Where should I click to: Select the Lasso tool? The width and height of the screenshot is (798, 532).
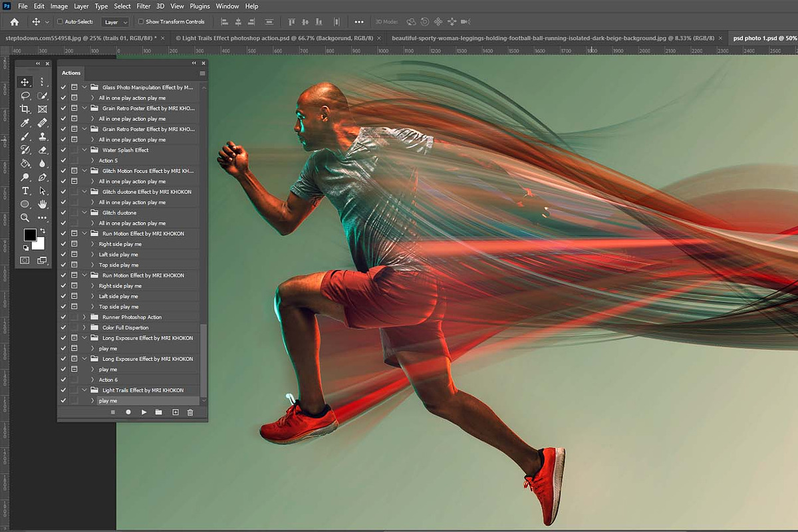point(24,95)
